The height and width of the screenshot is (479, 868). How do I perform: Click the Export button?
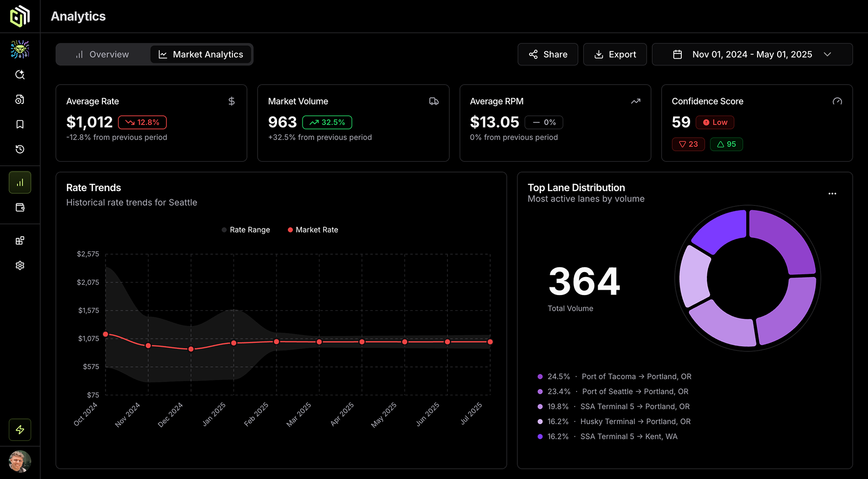pyautogui.click(x=615, y=54)
